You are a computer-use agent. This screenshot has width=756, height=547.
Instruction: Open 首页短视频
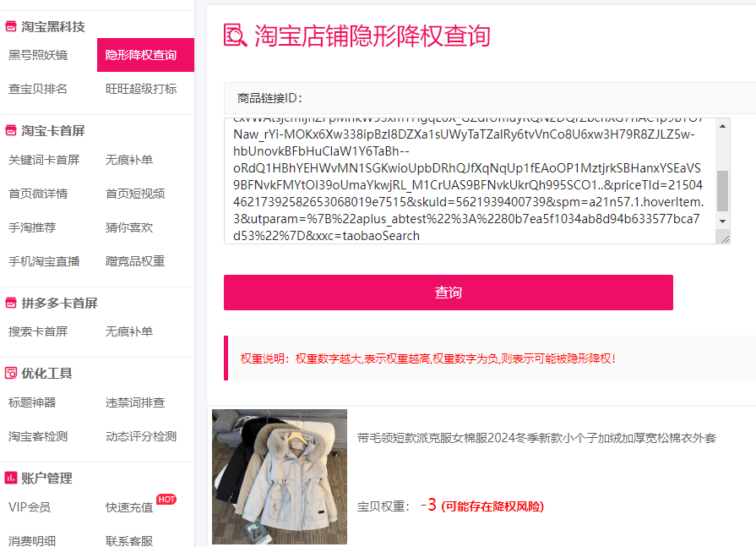(135, 194)
